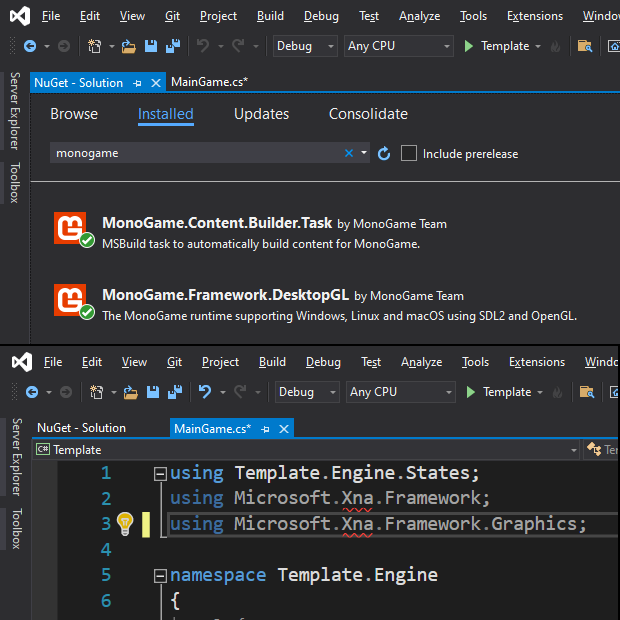
Task: Open Any CPU platform dropdown in NuGet window
Action: click(x=399, y=46)
